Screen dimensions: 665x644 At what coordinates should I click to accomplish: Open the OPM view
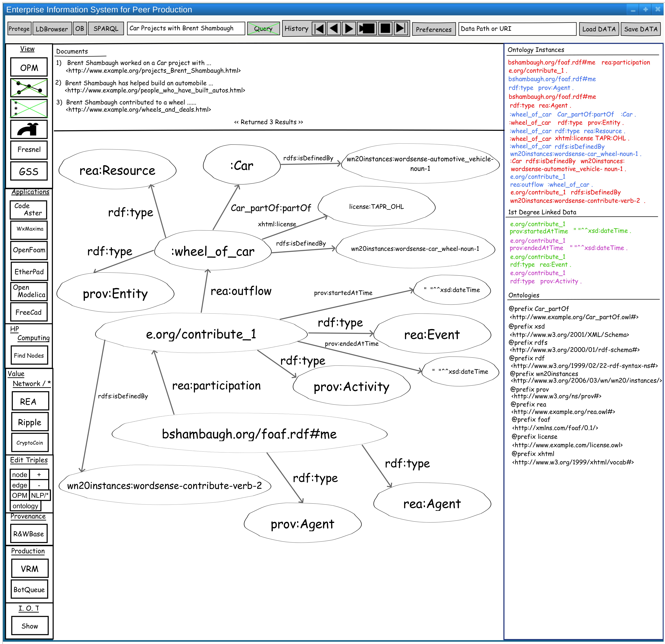click(29, 67)
